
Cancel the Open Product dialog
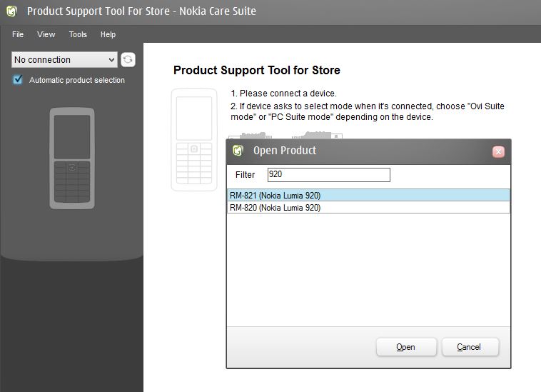coord(470,347)
